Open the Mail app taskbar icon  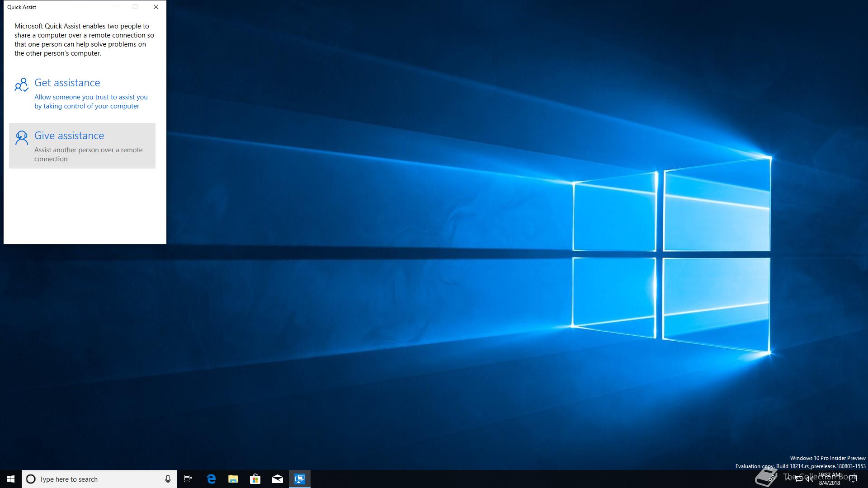[278, 479]
